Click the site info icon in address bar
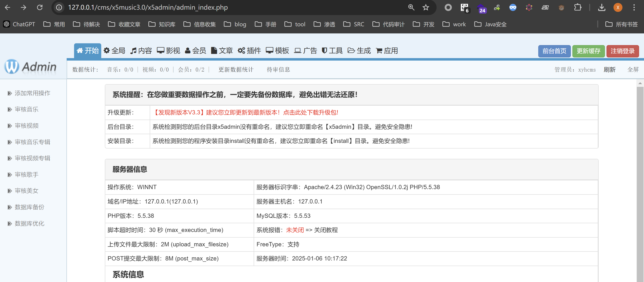Screen dimensions: 644x282 tap(59, 7)
